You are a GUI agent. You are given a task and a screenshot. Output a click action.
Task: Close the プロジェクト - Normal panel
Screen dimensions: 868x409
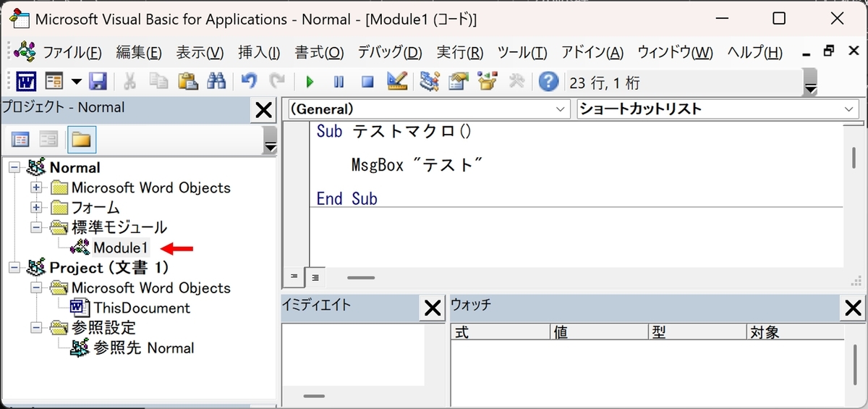pyautogui.click(x=264, y=110)
